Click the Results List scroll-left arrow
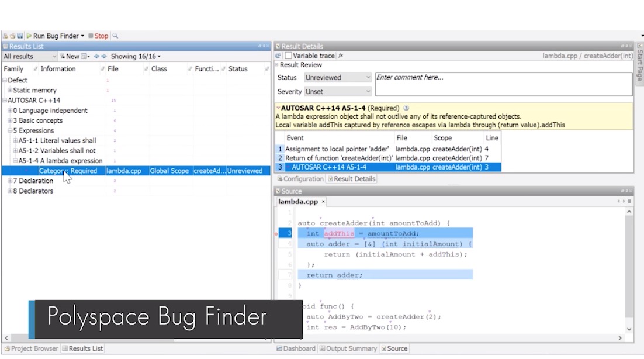The width and height of the screenshot is (644, 359). pos(6,338)
